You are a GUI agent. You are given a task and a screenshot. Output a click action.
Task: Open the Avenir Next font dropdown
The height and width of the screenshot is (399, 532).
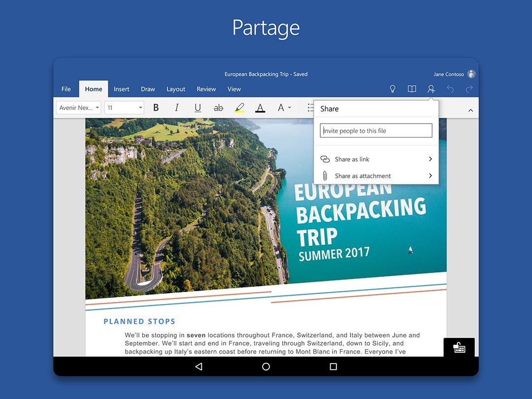click(x=78, y=107)
